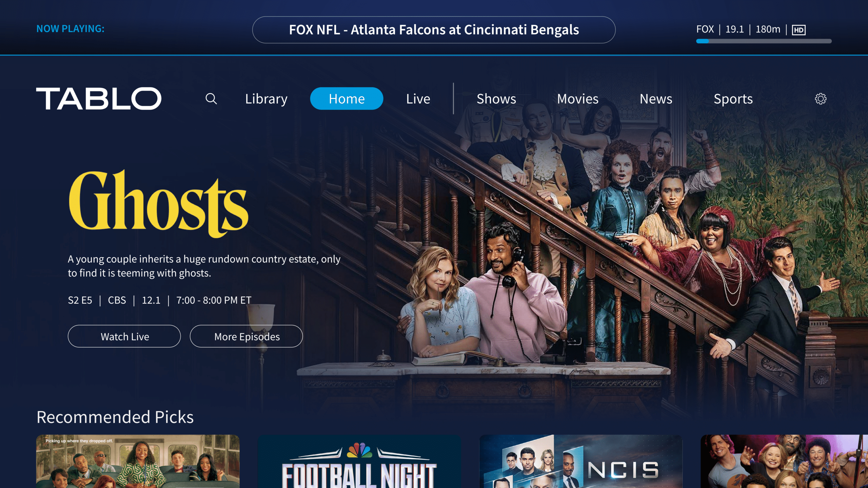Screen dimensions: 868x488
Task: Click the Search icon
Action: point(211,98)
